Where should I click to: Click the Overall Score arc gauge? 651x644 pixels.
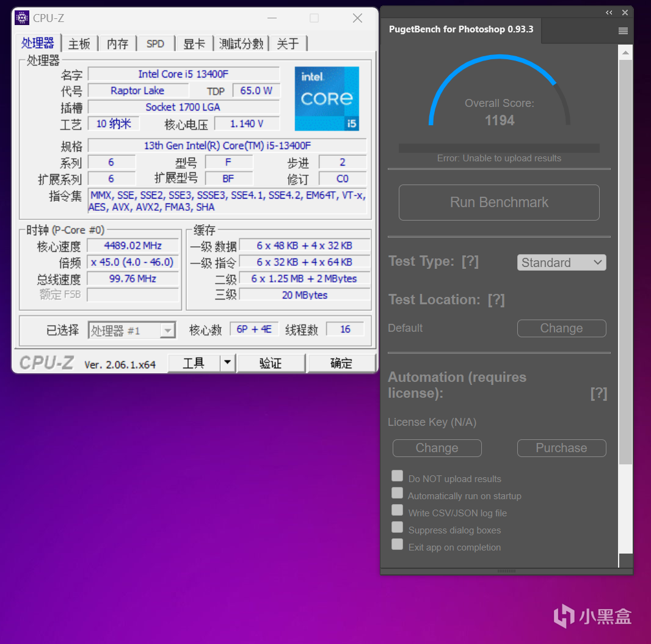tap(499, 89)
